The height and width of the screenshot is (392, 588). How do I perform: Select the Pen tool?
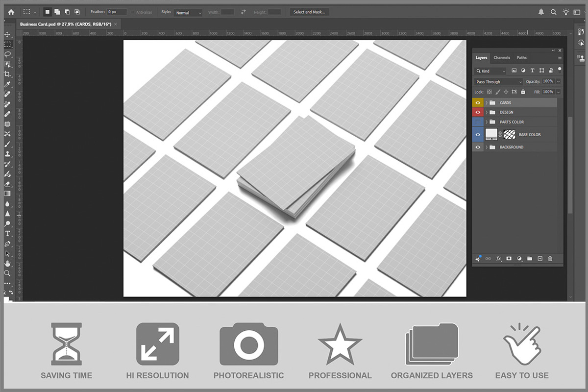click(x=7, y=244)
